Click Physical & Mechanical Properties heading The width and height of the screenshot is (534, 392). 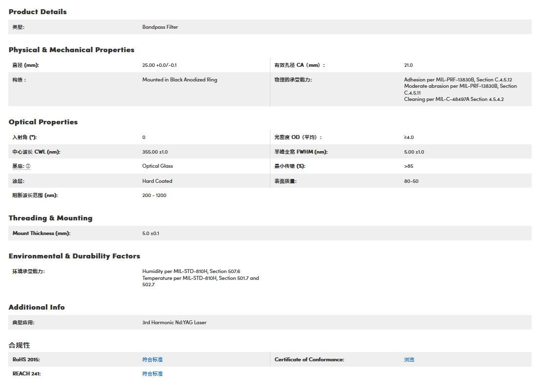[71, 50]
